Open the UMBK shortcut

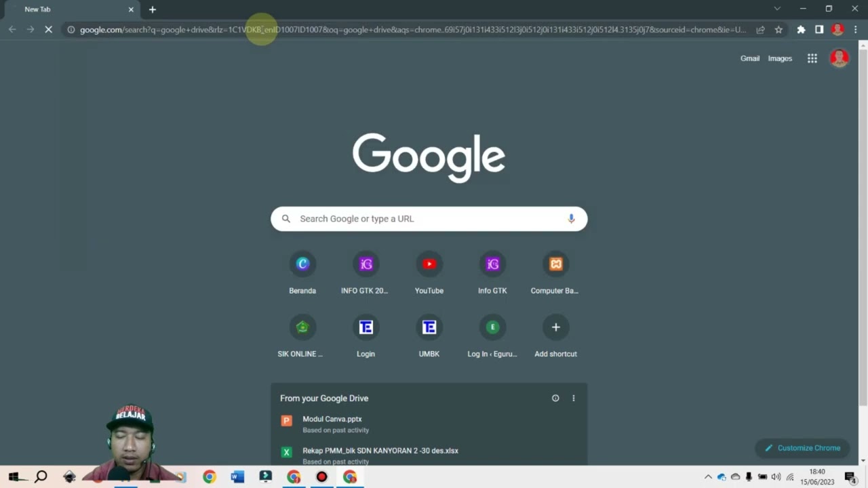[x=429, y=336]
